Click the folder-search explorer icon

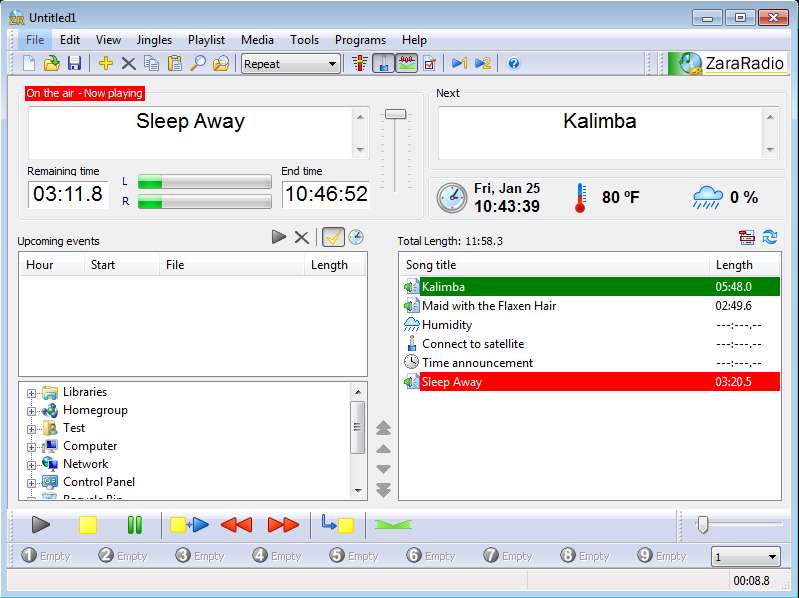coord(221,64)
